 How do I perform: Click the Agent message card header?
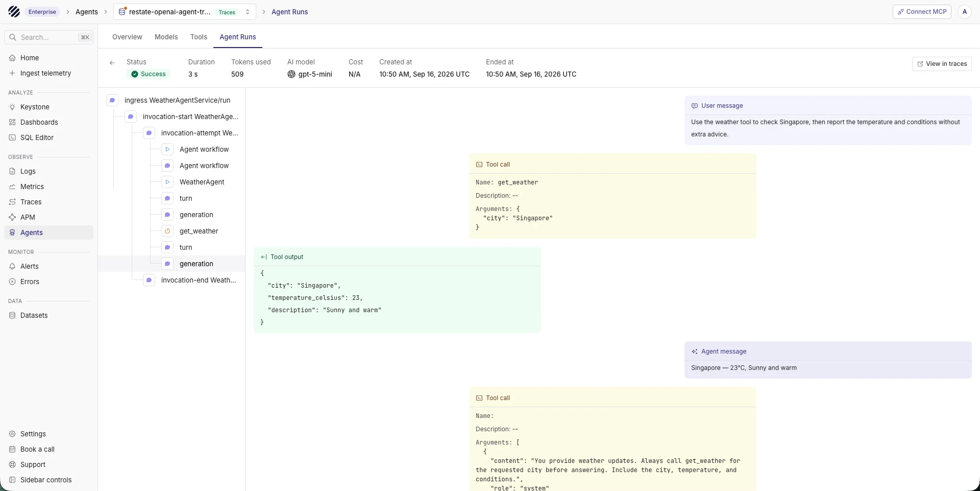(828, 352)
